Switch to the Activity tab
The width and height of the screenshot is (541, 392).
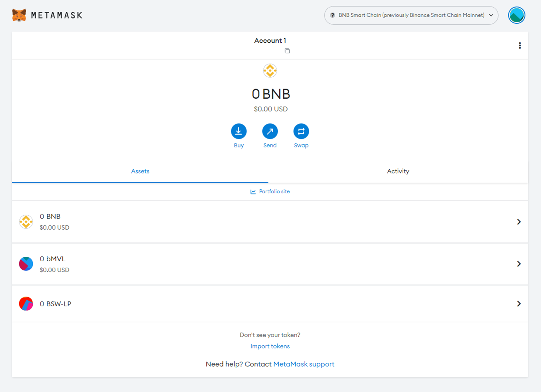[x=398, y=171]
